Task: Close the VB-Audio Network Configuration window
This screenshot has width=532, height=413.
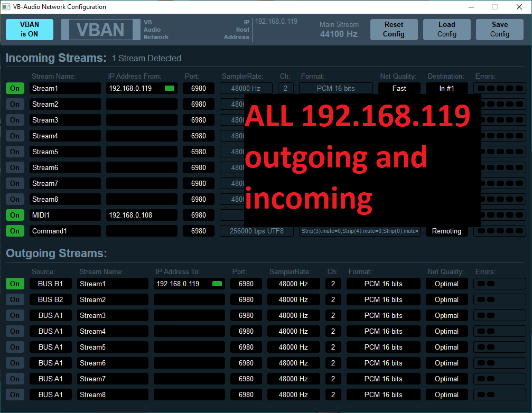Action: (x=519, y=7)
